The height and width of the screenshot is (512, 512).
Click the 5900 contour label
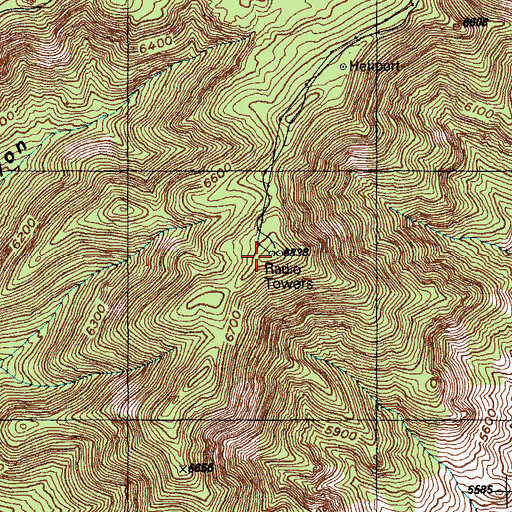tap(340, 433)
